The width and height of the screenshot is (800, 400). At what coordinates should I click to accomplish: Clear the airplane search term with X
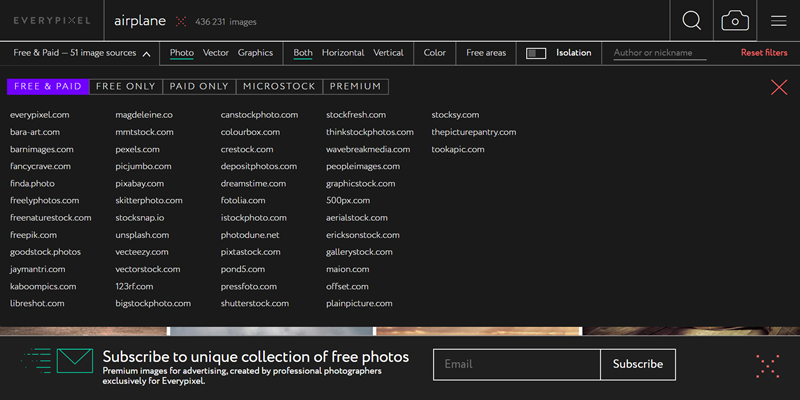(181, 21)
